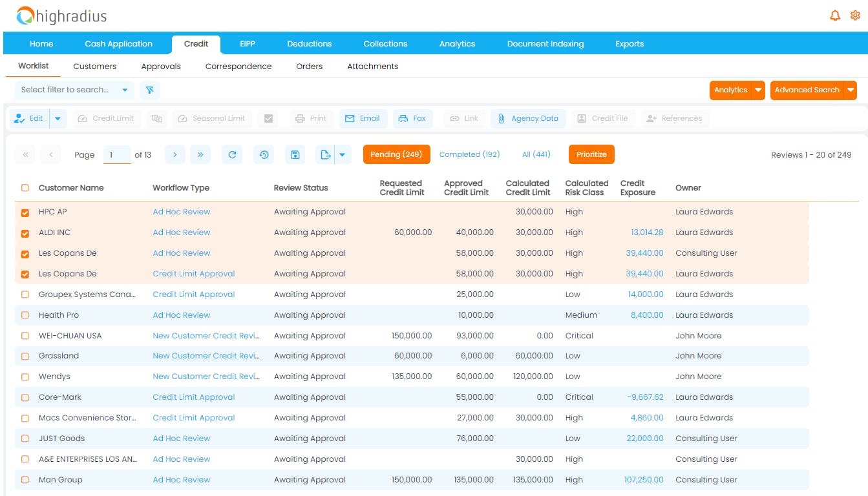Image resolution: width=868 pixels, height=496 pixels.
Task: Check the Grassland row checkbox
Action: click(x=25, y=356)
